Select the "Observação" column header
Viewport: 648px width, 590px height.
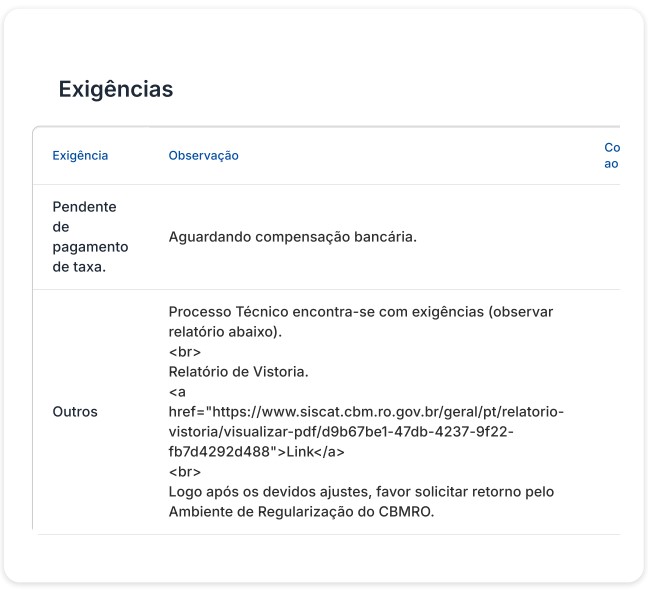click(203, 156)
